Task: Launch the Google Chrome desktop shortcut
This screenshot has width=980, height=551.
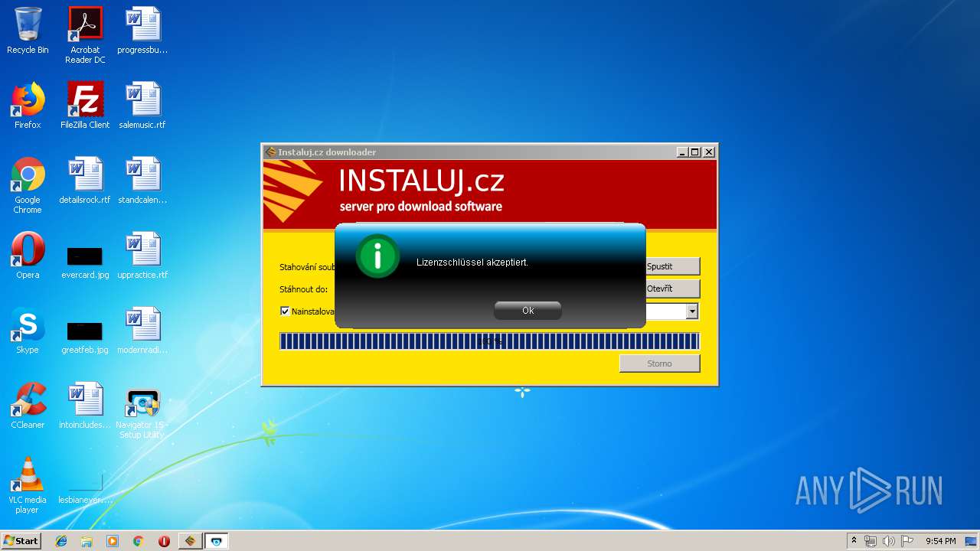Action: coord(28,186)
